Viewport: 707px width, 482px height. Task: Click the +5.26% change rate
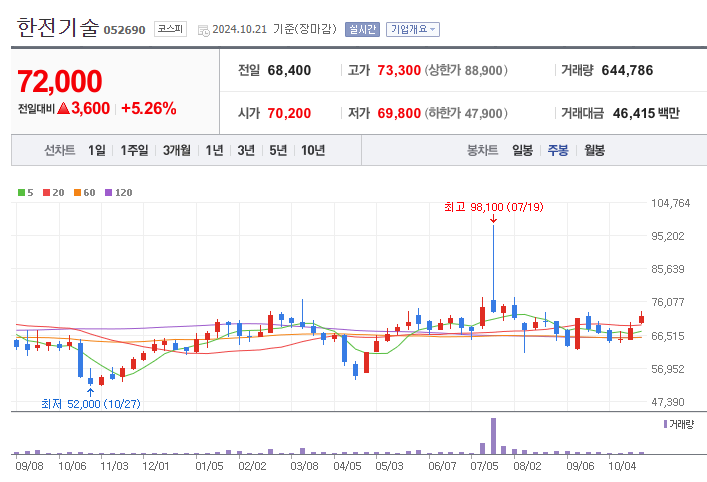[149, 108]
